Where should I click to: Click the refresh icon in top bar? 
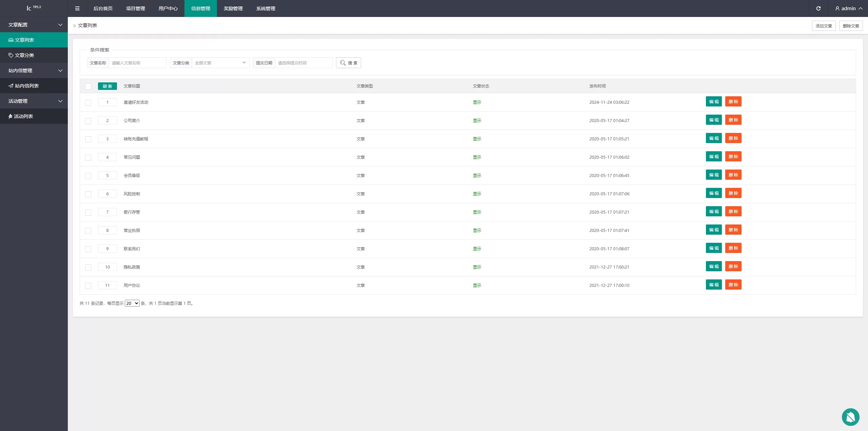coord(818,8)
